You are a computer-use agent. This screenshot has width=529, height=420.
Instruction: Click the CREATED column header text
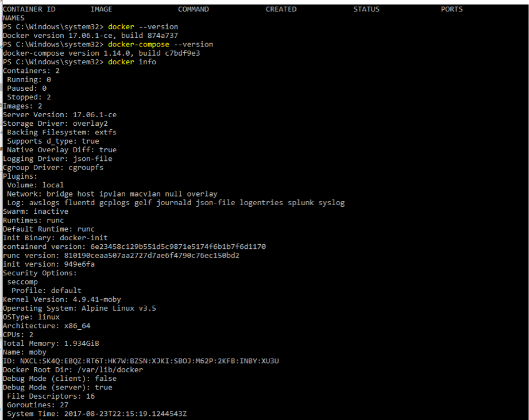click(x=281, y=9)
